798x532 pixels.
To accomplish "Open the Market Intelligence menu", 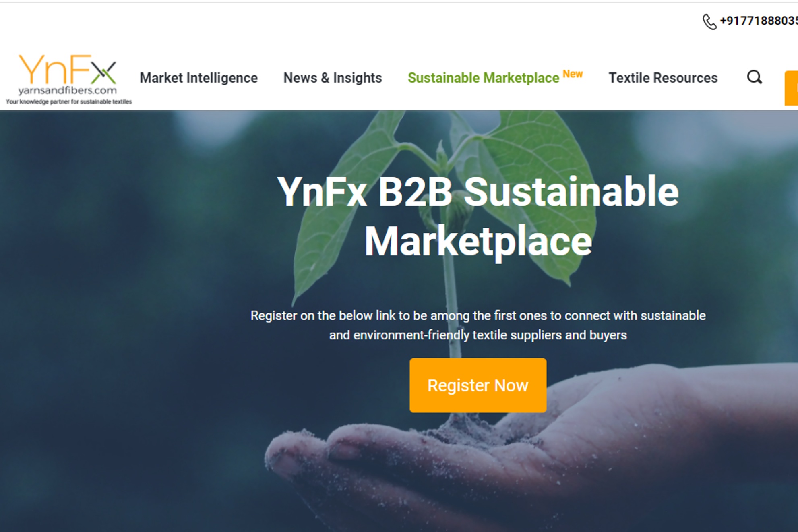I will [198, 78].
